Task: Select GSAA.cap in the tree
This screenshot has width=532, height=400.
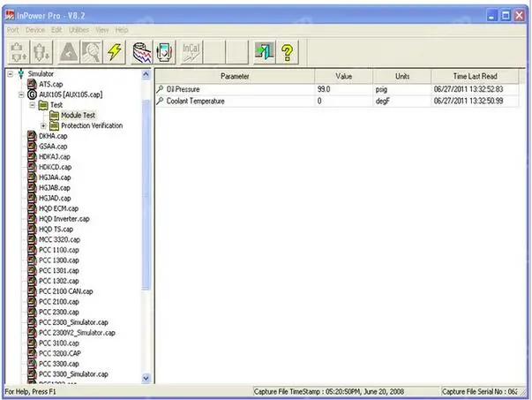Action: pos(53,147)
